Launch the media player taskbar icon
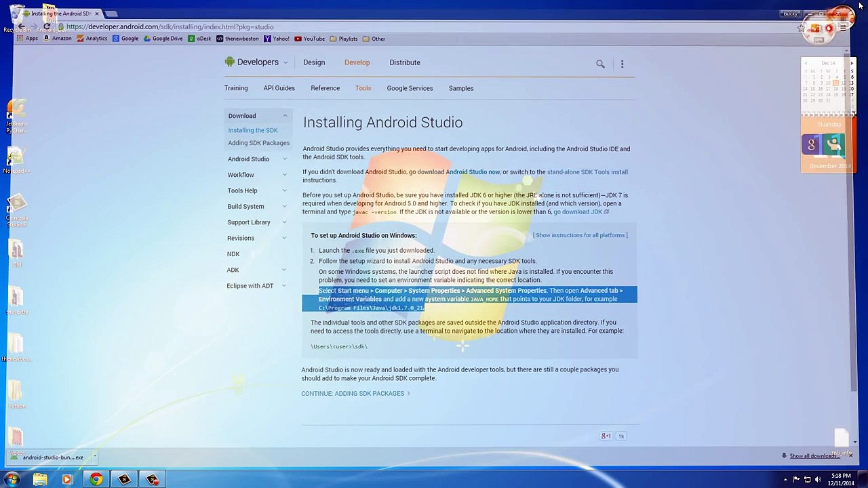Screen dimensions: 868x488 (66, 480)
